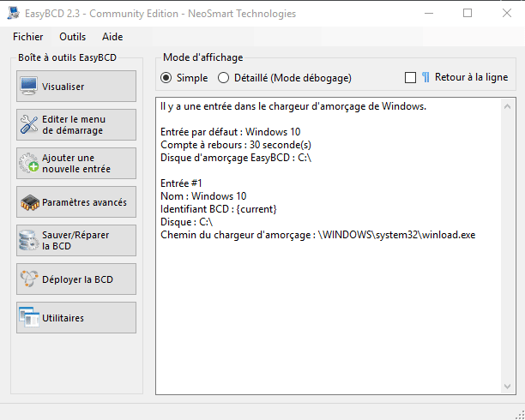Select Détaillé (Mode débogage) radio button
Viewport: 525px width, 420px height.
223,78
